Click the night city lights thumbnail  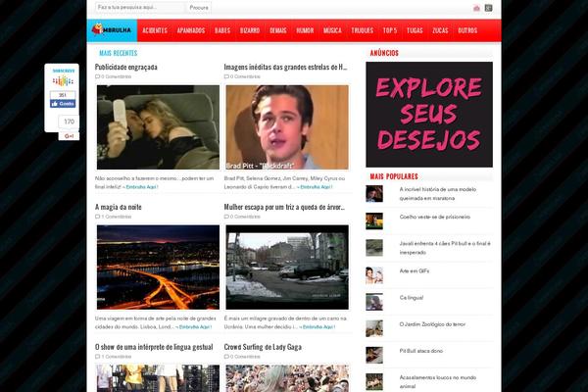158,268
